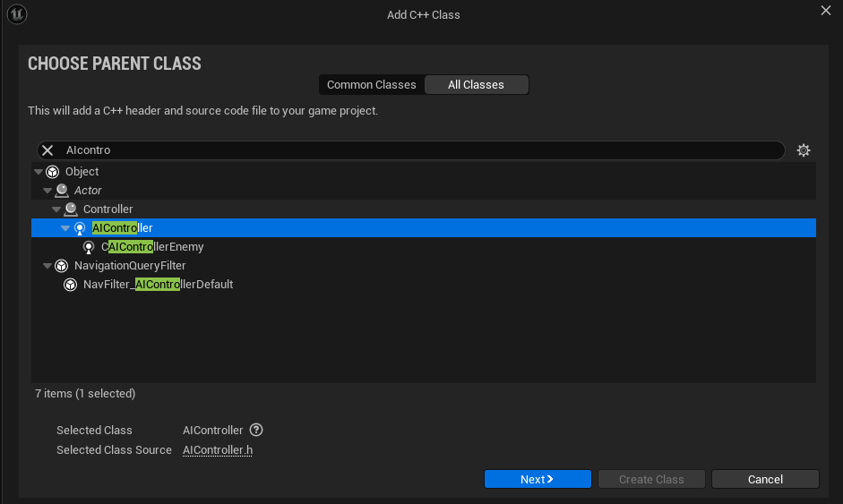Screen dimensions: 843x504
Task: Open help for selected class AIController
Action: pyautogui.click(x=256, y=430)
